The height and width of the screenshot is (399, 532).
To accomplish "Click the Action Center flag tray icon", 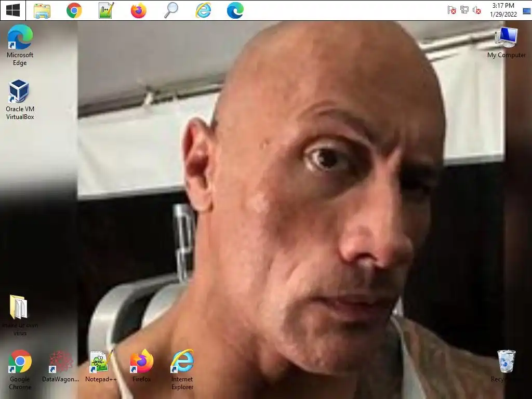I will [x=451, y=10].
